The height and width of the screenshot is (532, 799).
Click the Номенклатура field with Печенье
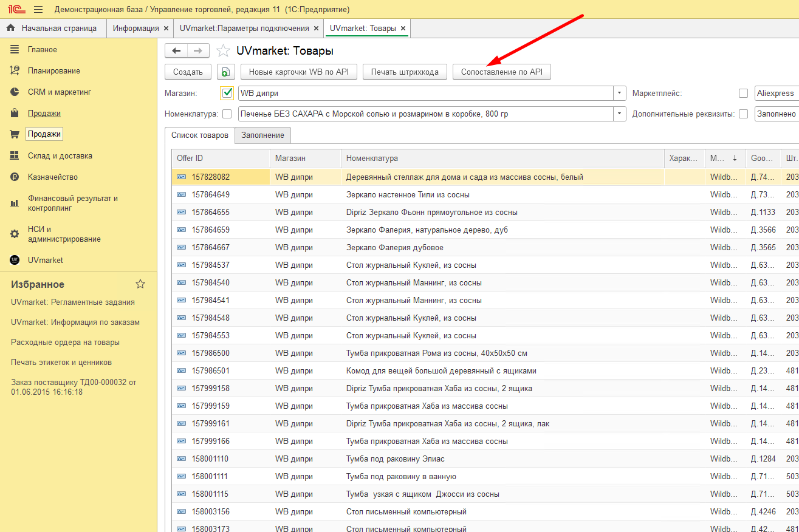pyautogui.click(x=425, y=114)
